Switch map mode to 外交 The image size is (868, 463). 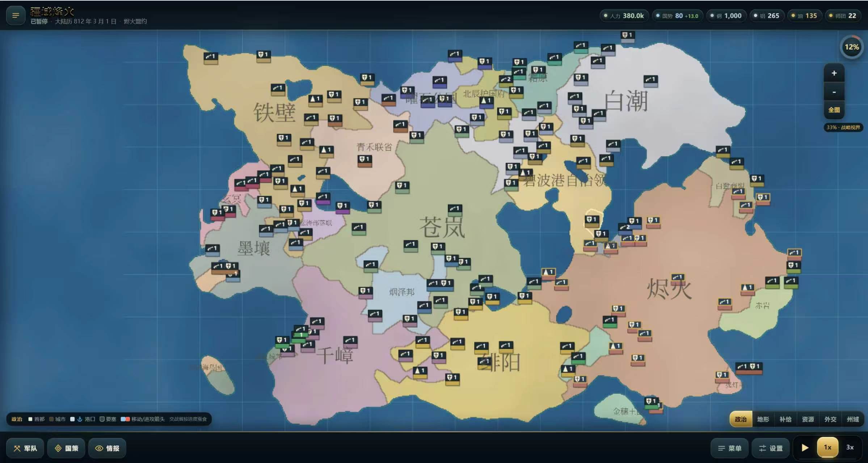point(830,419)
